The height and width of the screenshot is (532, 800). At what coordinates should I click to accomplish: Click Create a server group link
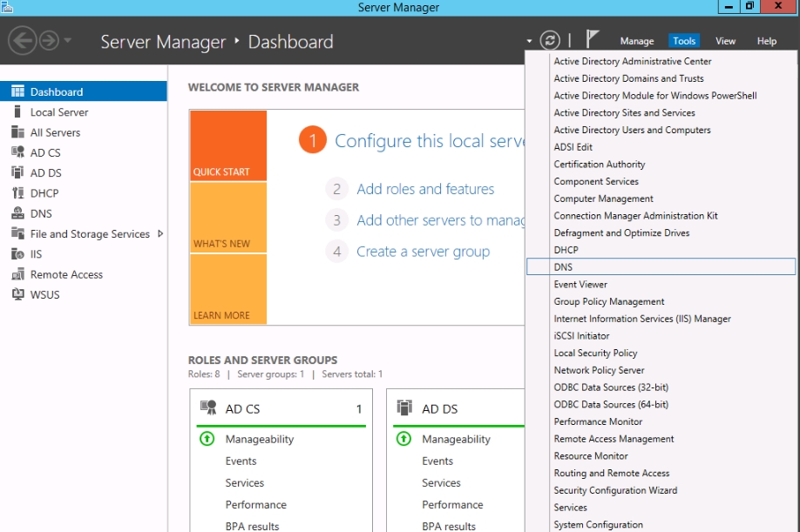pyautogui.click(x=423, y=252)
